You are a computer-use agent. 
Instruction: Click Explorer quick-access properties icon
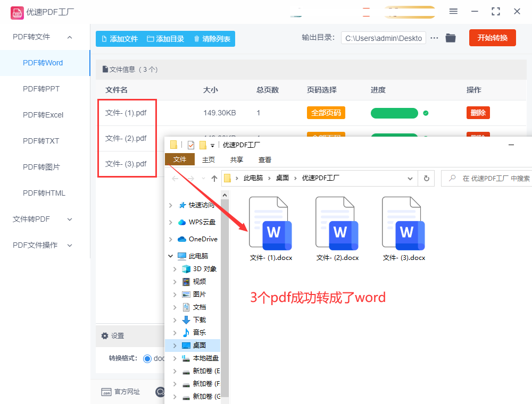coord(191,145)
